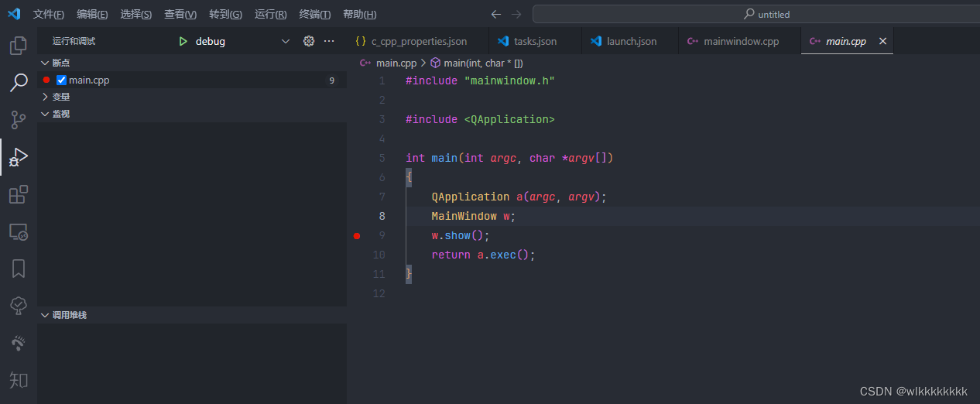Click the hand-shaped icon in the activity bar
The width and height of the screenshot is (980, 404).
coord(18,343)
